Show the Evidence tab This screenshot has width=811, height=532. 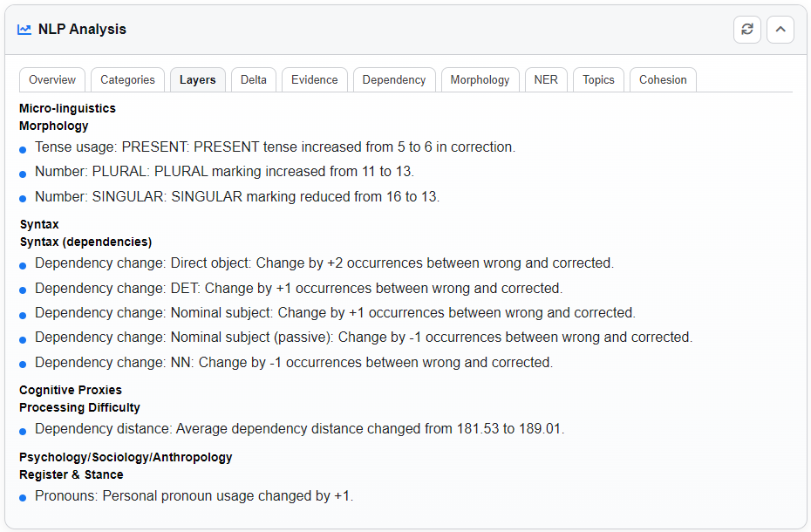[x=315, y=79]
